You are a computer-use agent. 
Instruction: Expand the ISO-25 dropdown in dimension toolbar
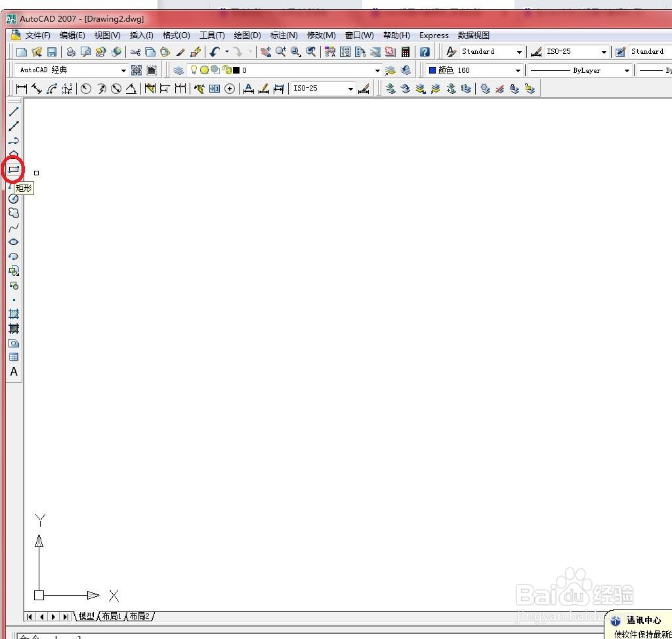pyautogui.click(x=350, y=89)
